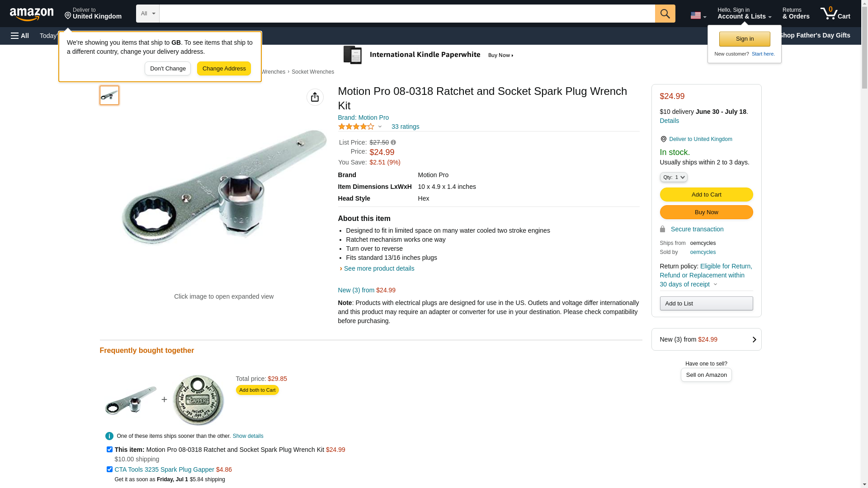The image size is (868, 488).
Task: Expand the Account & Lists dropdown
Action: coord(744,14)
